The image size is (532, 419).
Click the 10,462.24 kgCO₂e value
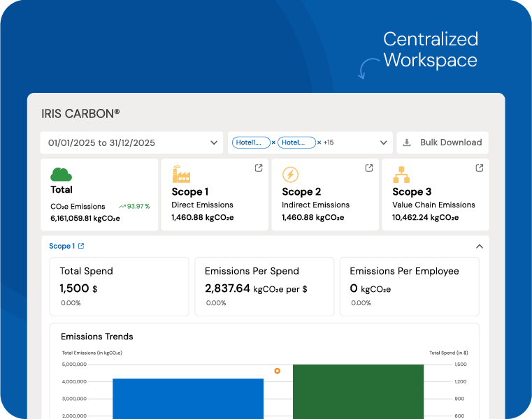pyautogui.click(x=426, y=218)
